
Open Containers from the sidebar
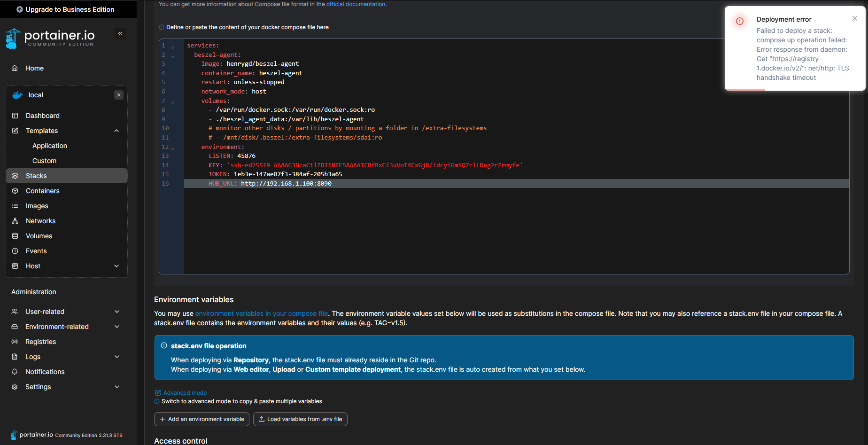click(42, 191)
